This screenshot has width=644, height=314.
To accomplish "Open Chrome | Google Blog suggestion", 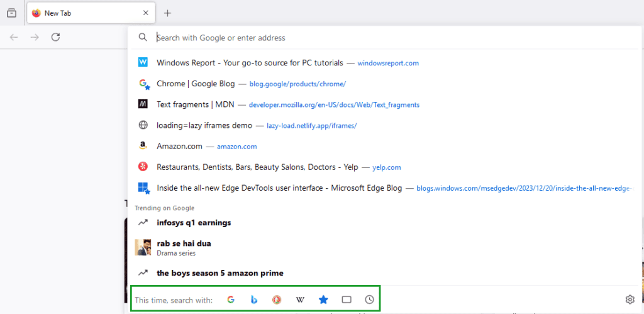I will coord(384,84).
